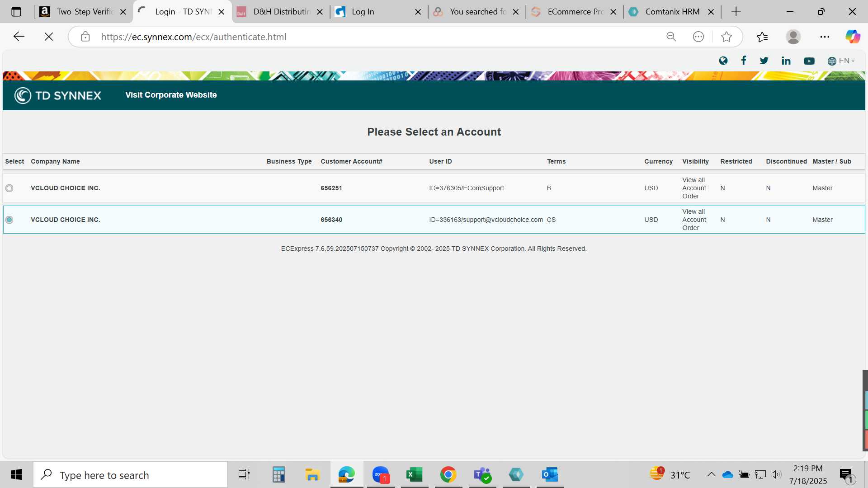Click the Visibility column header

695,161
